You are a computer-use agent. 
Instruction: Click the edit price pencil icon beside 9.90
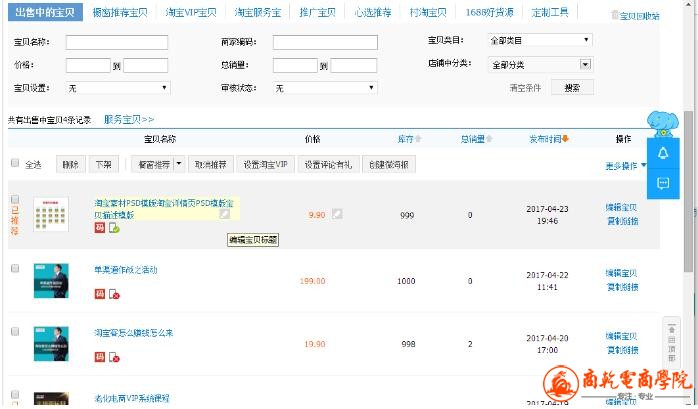pos(337,214)
